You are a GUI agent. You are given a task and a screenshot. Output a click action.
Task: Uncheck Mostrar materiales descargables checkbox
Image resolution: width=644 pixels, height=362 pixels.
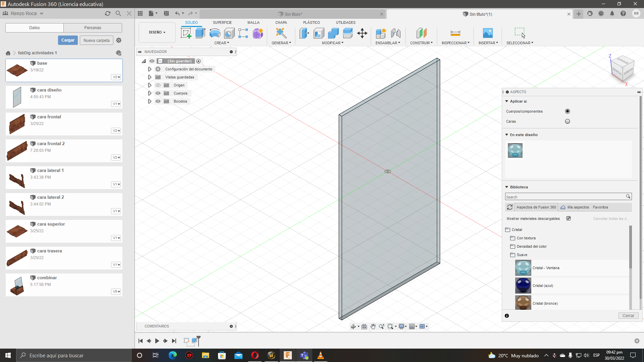(569, 219)
